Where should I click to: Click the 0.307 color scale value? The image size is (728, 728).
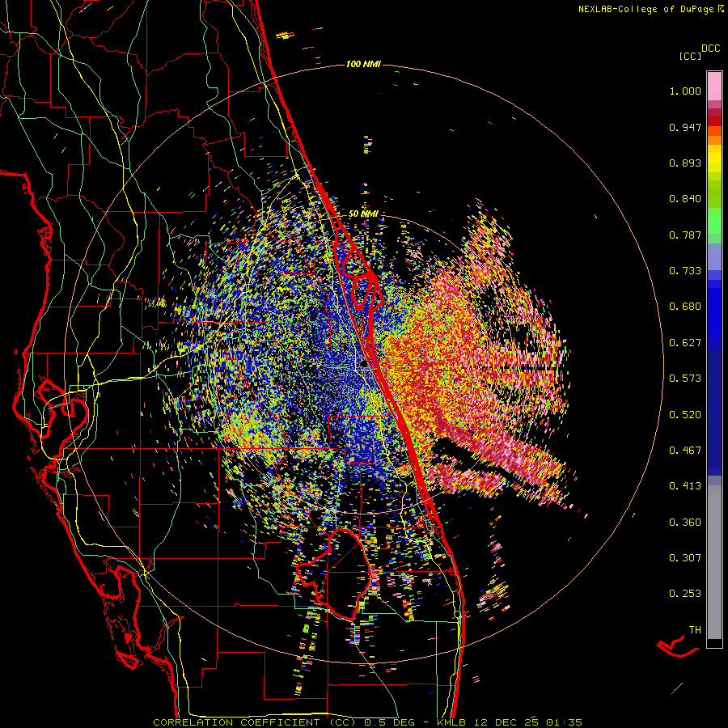coord(685,558)
